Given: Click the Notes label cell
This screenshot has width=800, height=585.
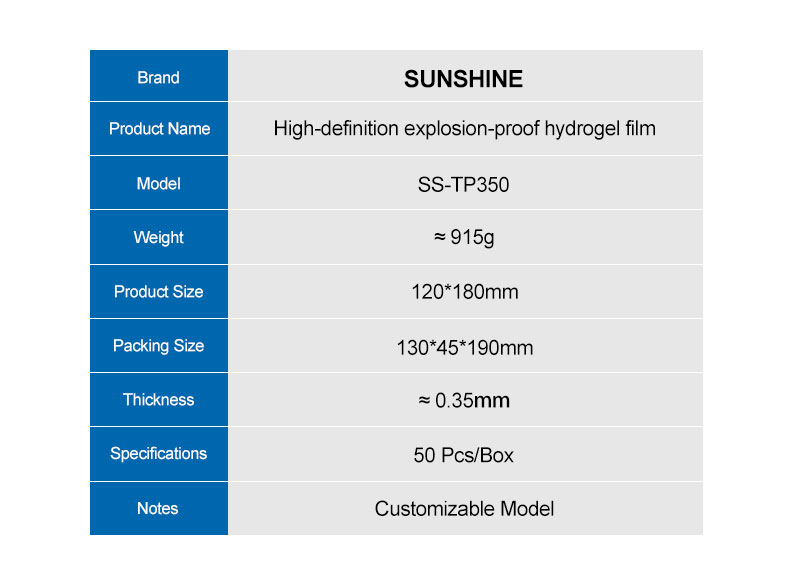Looking at the screenshot, I should [x=158, y=509].
